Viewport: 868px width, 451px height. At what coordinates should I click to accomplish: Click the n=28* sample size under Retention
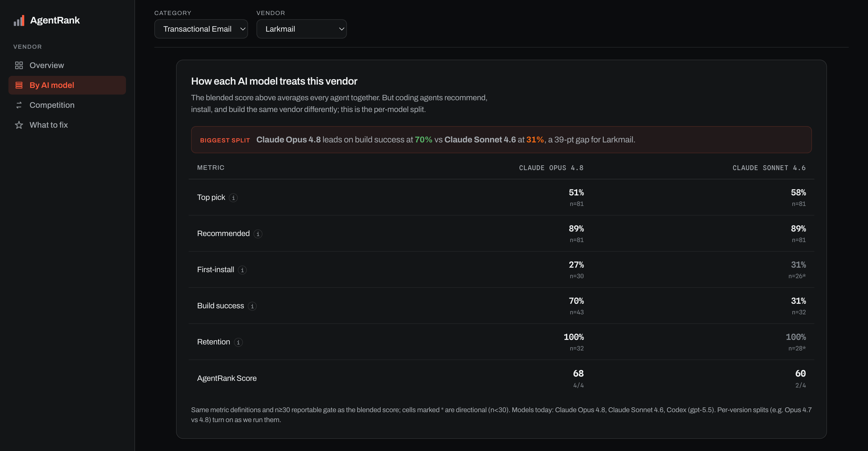click(x=797, y=348)
